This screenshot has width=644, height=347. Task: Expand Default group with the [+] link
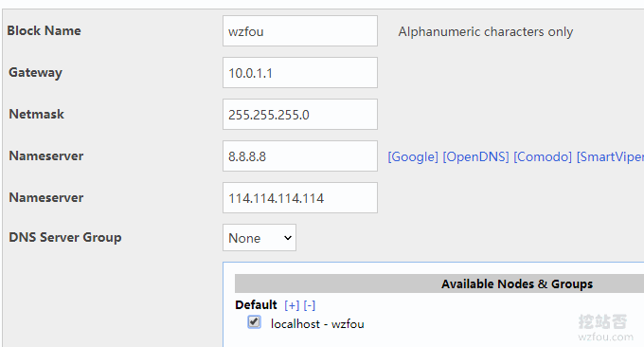pos(292,305)
